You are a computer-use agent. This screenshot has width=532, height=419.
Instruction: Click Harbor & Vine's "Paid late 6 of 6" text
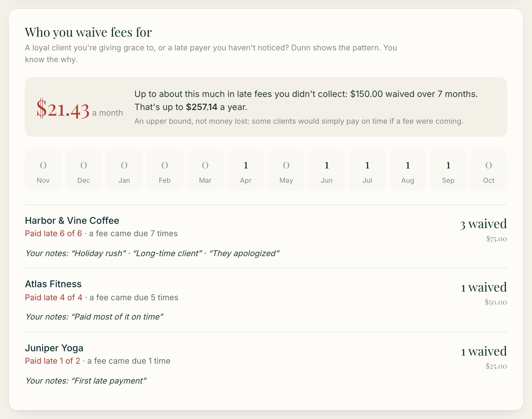click(53, 233)
